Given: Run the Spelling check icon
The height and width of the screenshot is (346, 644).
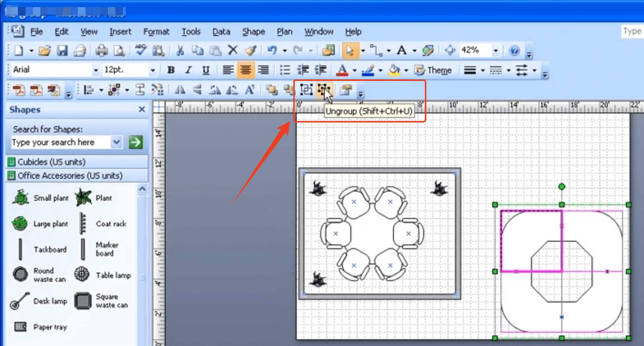Looking at the screenshot, I should [x=140, y=50].
